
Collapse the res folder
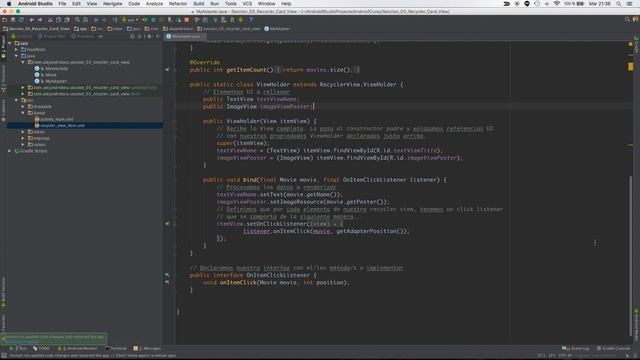[x=16, y=100]
